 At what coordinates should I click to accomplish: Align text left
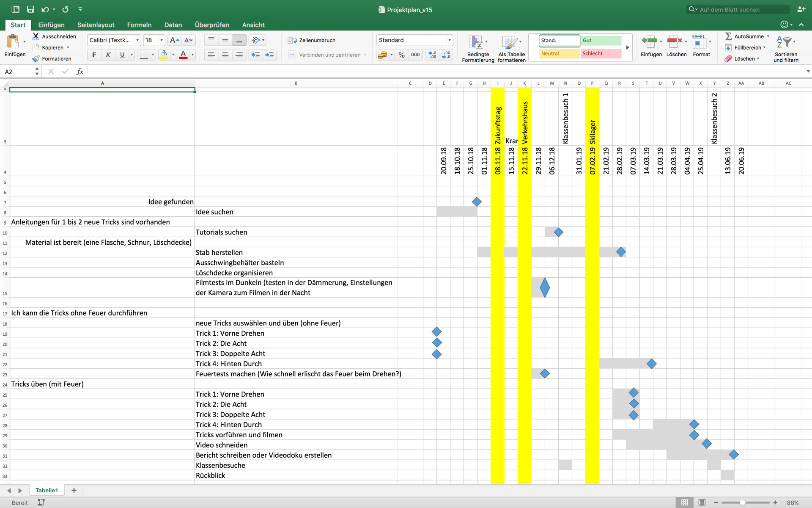click(211, 55)
